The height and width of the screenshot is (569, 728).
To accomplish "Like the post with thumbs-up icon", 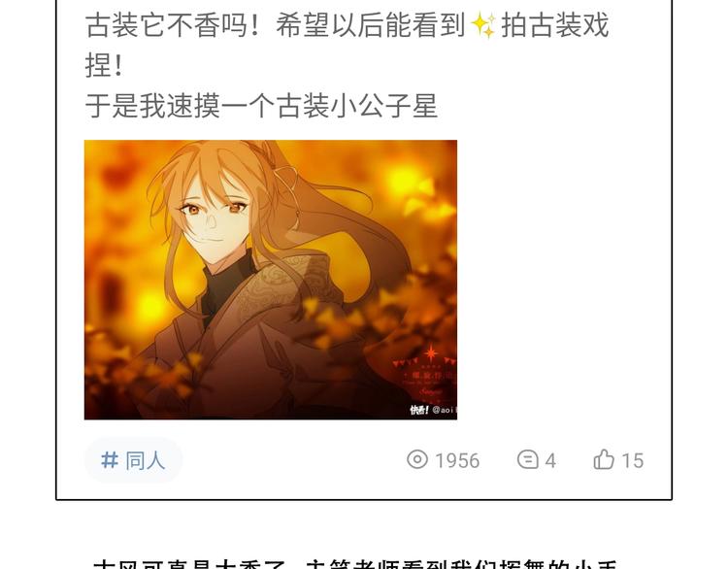I will [x=604, y=460].
